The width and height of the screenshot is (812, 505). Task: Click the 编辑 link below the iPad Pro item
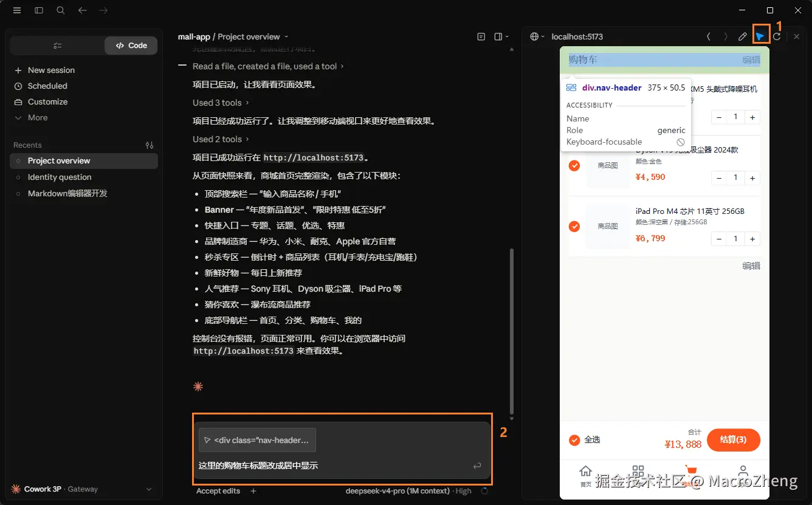click(x=751, y=266)
